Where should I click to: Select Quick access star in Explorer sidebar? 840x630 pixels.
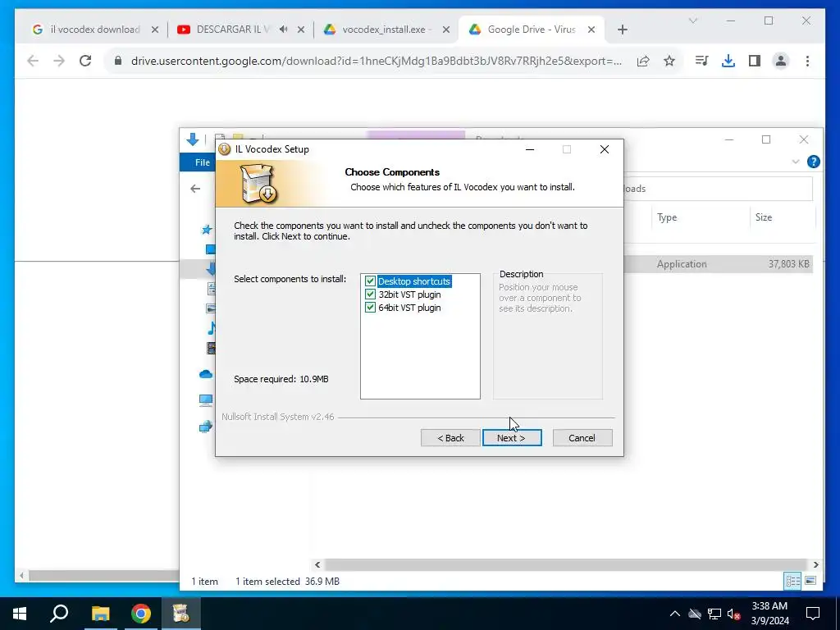[206, 230]
